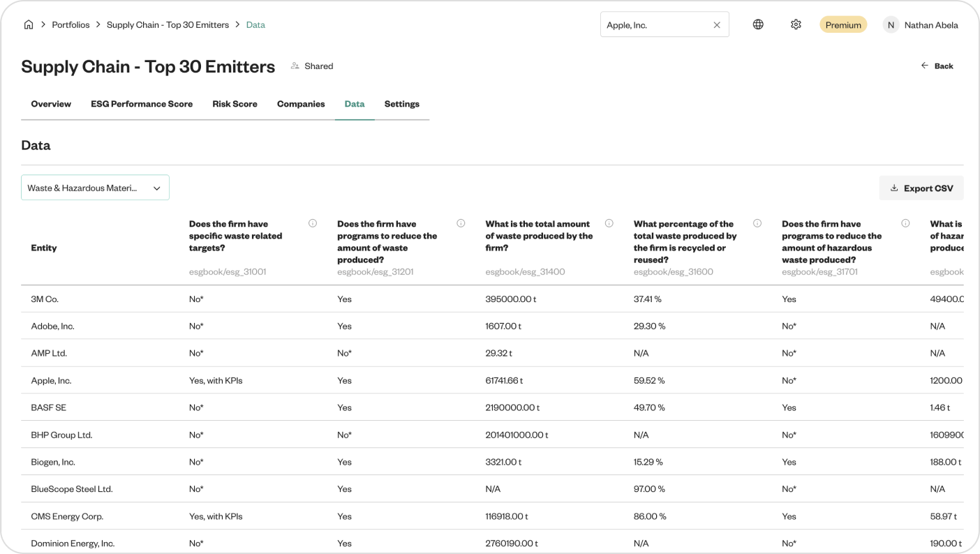Click the back arrow icon
This screenshot has height=554, width=980.
click(x=925, y=66)
